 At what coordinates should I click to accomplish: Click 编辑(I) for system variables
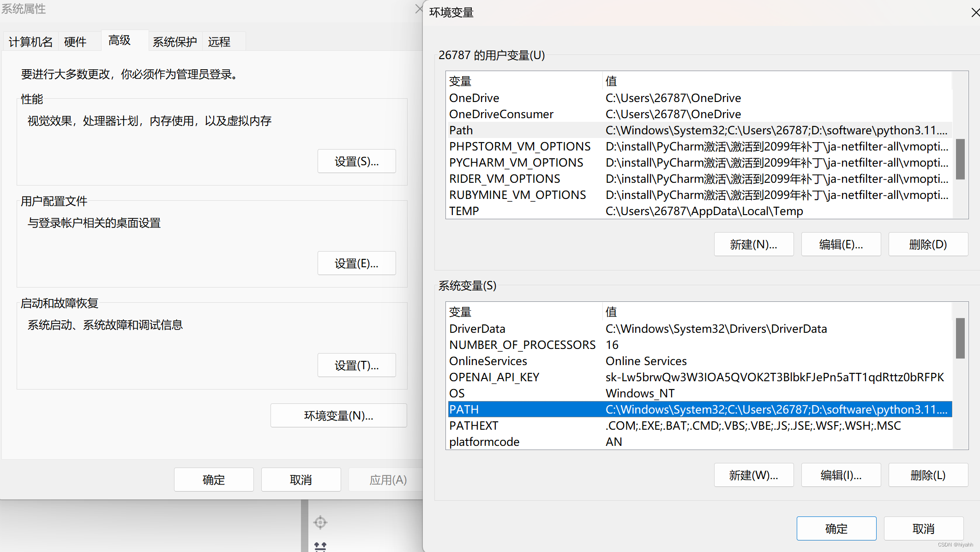(x=841, y=475)
